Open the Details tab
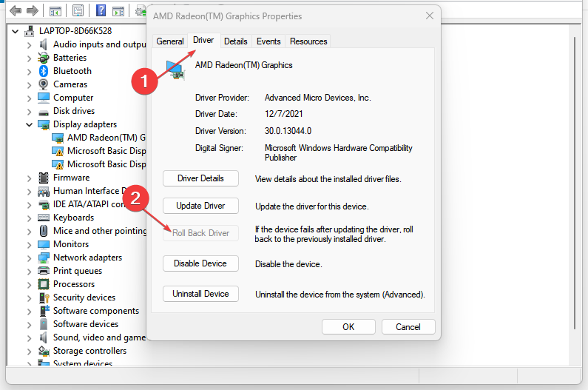 point(235,41)
